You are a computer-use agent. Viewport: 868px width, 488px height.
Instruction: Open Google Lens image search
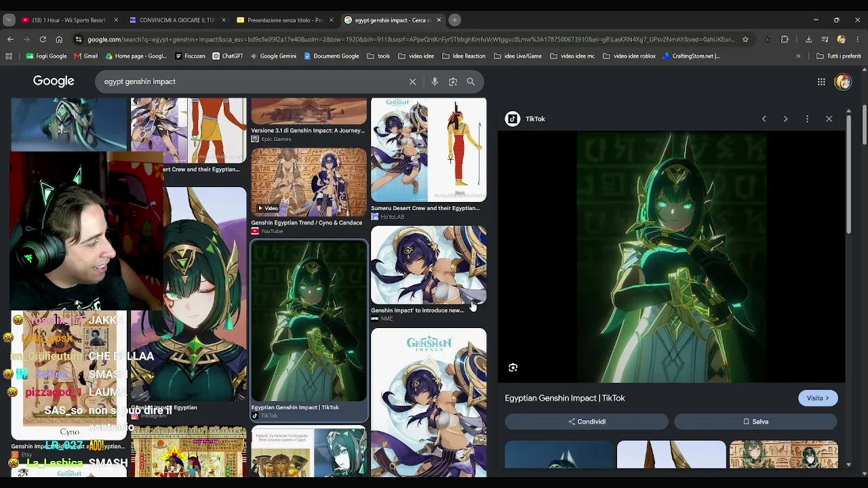point(453,81)
